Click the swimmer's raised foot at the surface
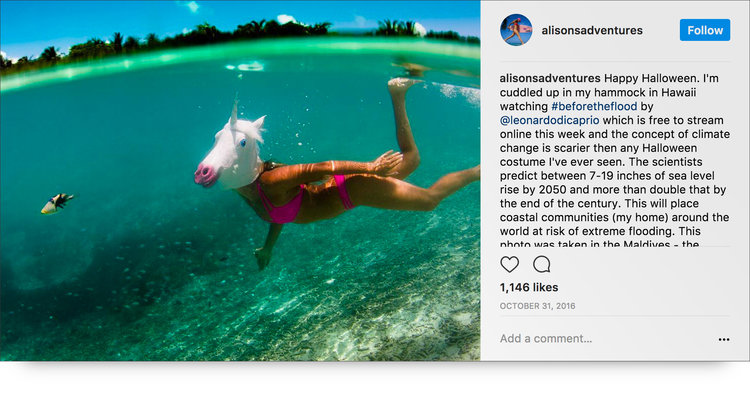The height and width of the screenshot is (403, 750). coord(402,84)
